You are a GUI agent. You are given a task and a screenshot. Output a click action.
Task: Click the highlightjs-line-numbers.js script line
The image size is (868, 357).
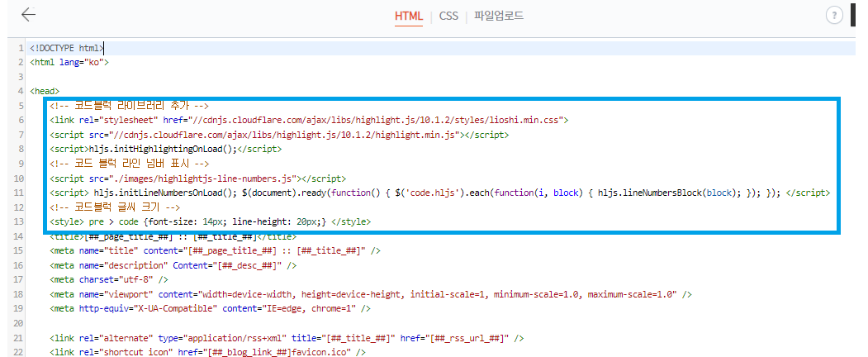197,178
